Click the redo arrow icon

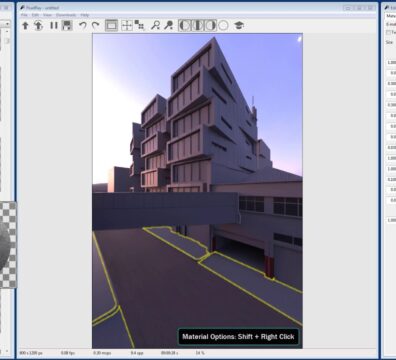[x=96, y=25]
